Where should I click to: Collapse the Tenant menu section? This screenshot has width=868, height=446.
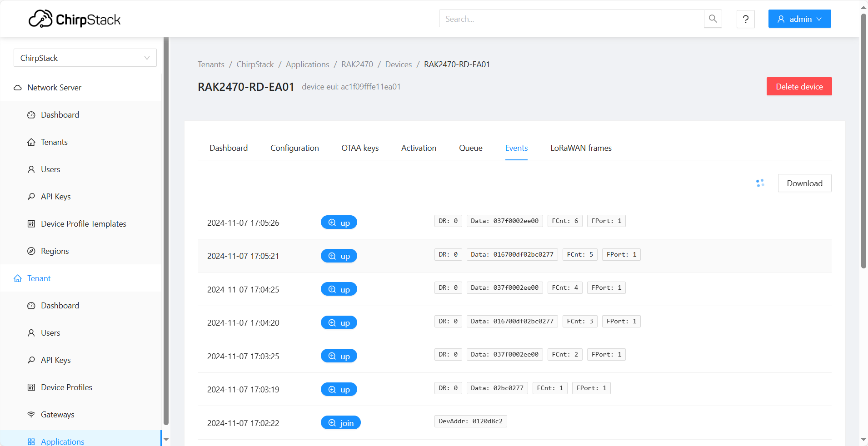(81, 278)
